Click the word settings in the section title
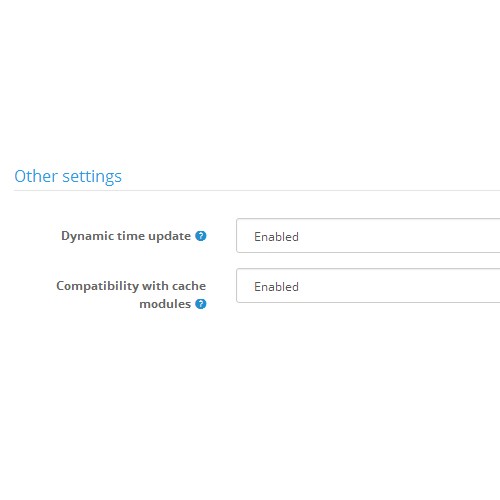Screen dimensions: 500x500 coord(92,177)
